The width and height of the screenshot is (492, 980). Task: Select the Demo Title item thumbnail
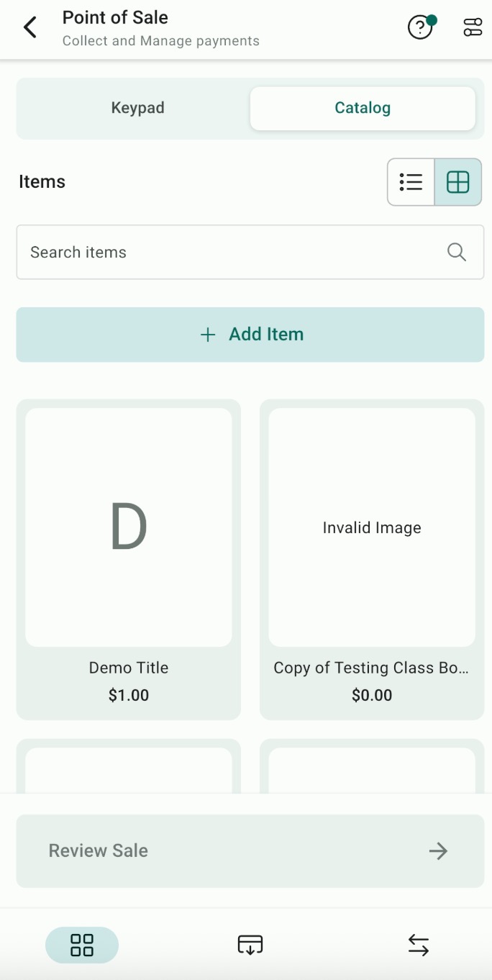click(x=129, y=527)
